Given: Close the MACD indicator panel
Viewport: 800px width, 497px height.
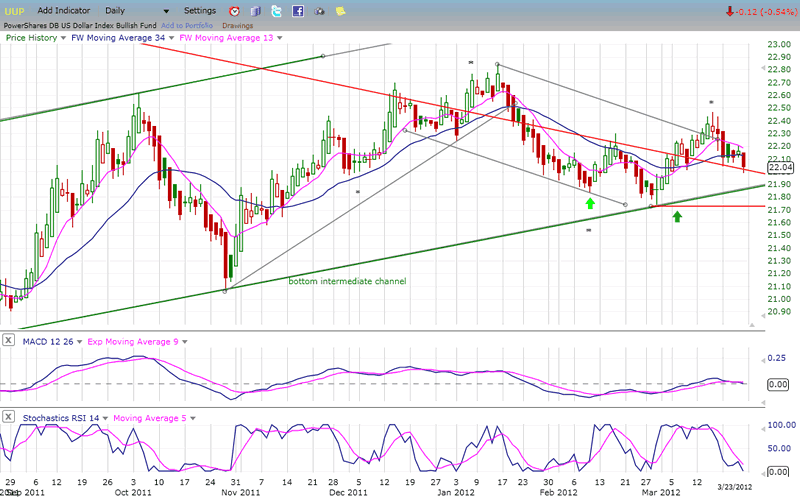Looking at the screenshot, I should click(x=9, y=342).
